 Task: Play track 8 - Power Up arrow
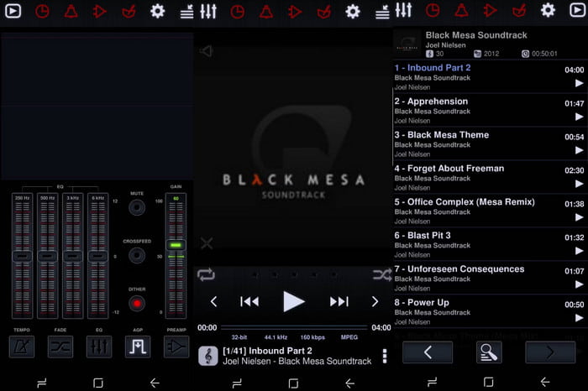(x=579, y=318)
